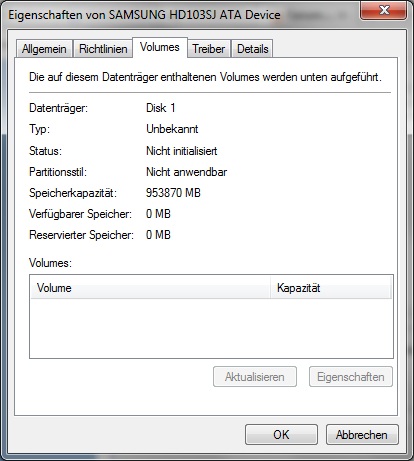Click the "953870 MB" capacity value
The image size is (414, 461).
coord(173,193)
